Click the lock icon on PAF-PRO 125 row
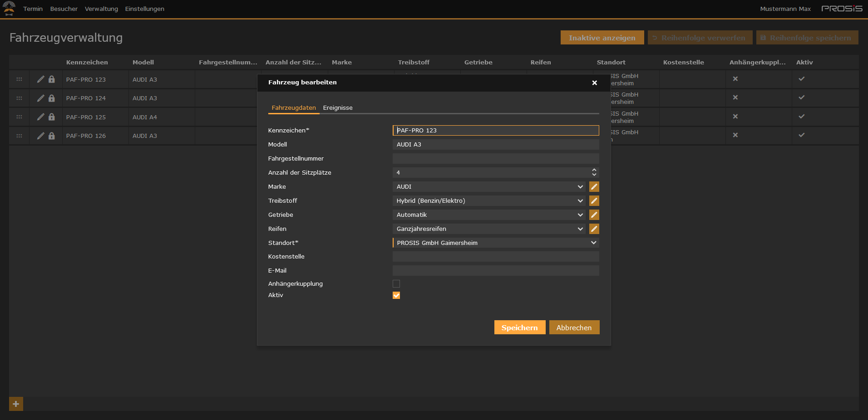This screenshot has height=420, width=868. tap(51, 117)
